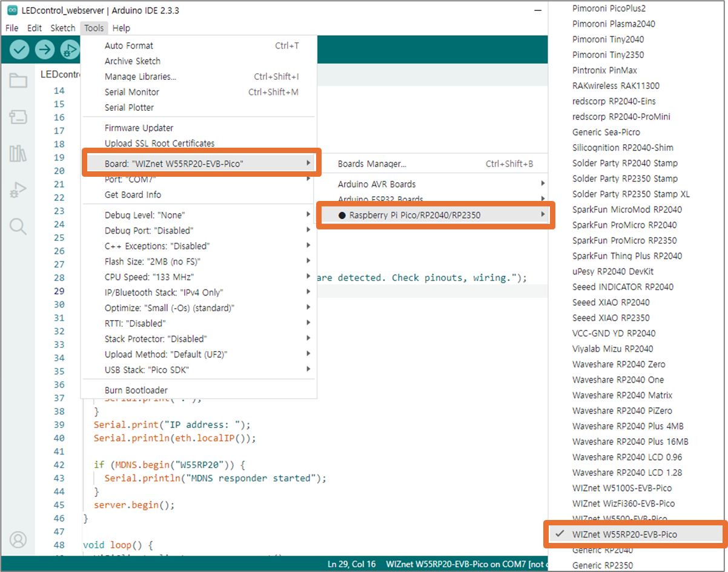Select Generic RP2350 board
728x572 pixels.
635,565
